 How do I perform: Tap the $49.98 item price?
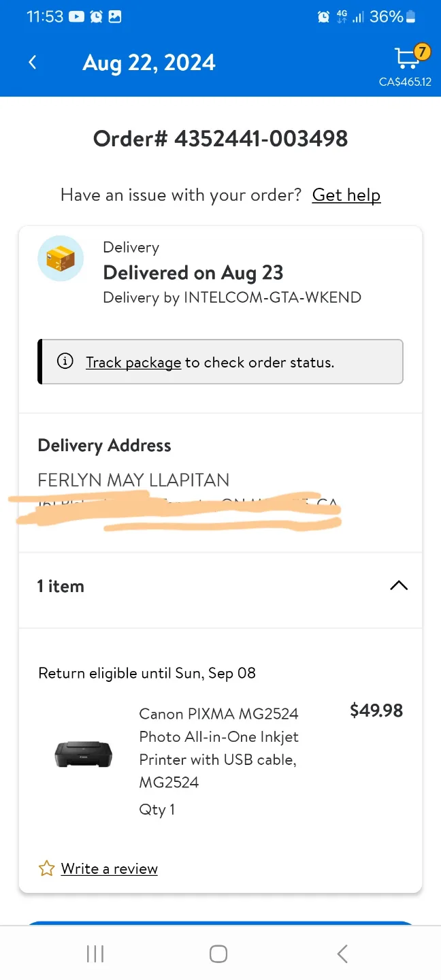(x=376, y=711)
